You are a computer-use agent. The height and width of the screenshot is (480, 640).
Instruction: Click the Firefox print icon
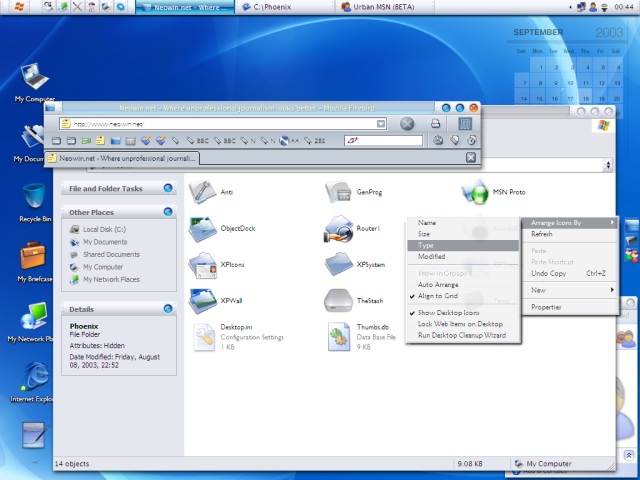pos(436,124)
